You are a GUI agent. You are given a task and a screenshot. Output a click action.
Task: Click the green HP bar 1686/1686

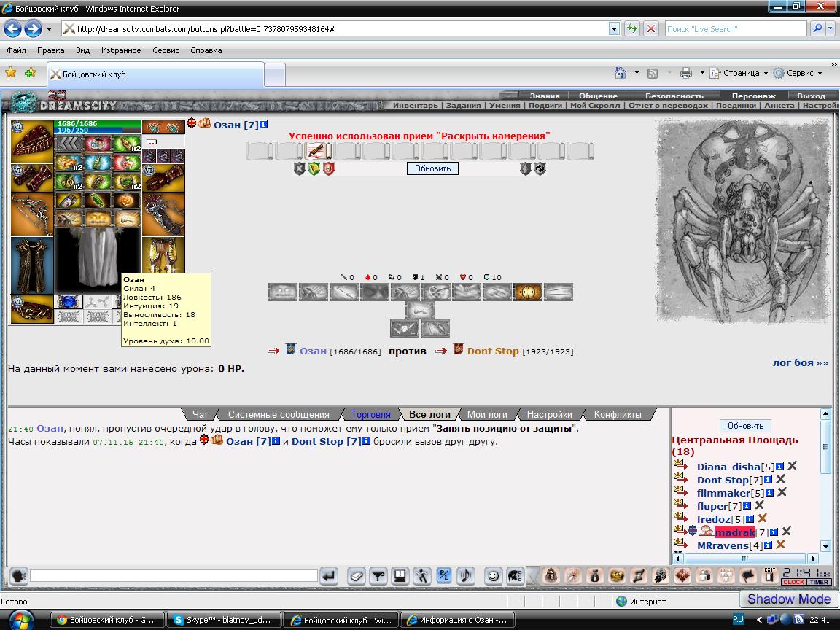pyautogui.click(x=98, y=124)
